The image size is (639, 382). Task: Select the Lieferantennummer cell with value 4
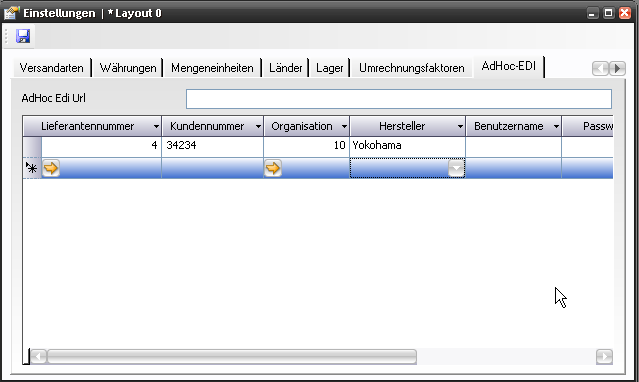101,147
